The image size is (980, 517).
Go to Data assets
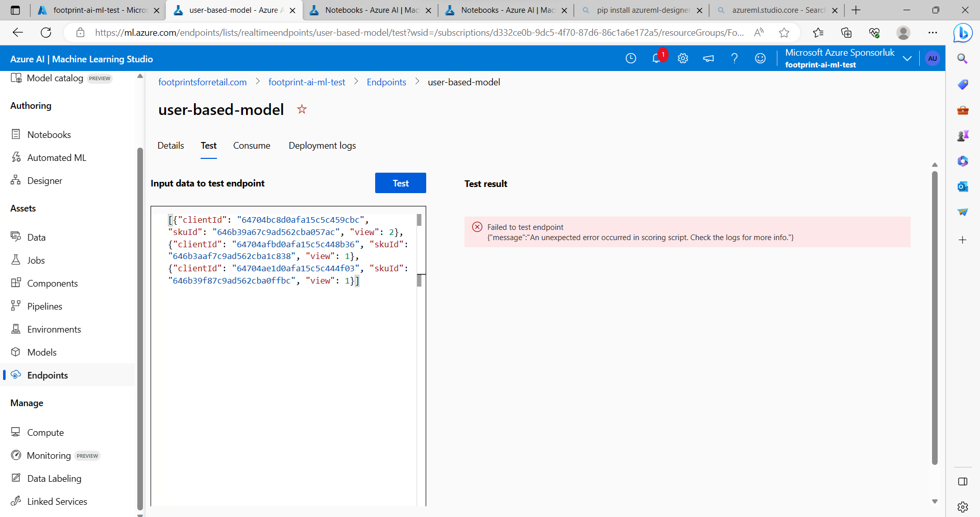click(x=36, y=237)
